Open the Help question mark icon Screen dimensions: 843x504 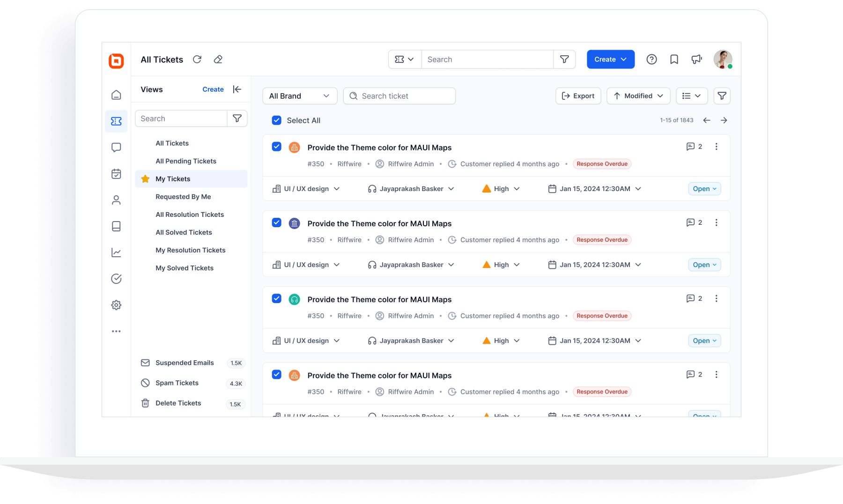pos(651,59)
